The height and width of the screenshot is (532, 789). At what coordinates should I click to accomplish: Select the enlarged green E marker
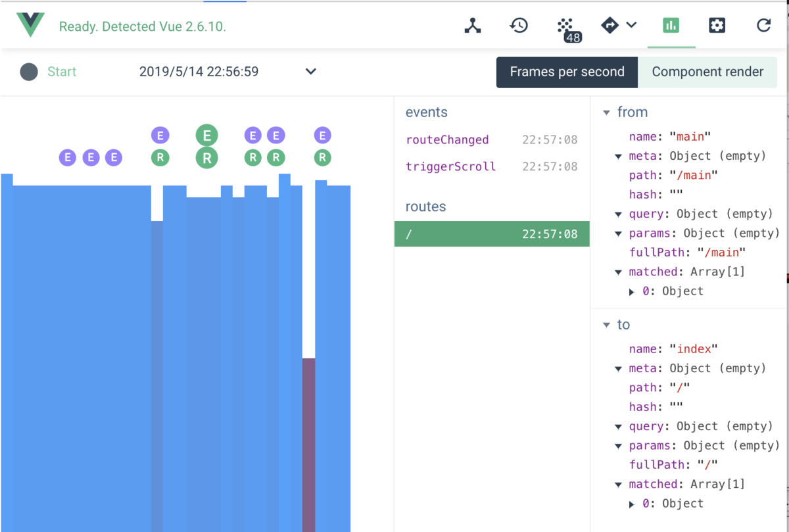(207, 135)
